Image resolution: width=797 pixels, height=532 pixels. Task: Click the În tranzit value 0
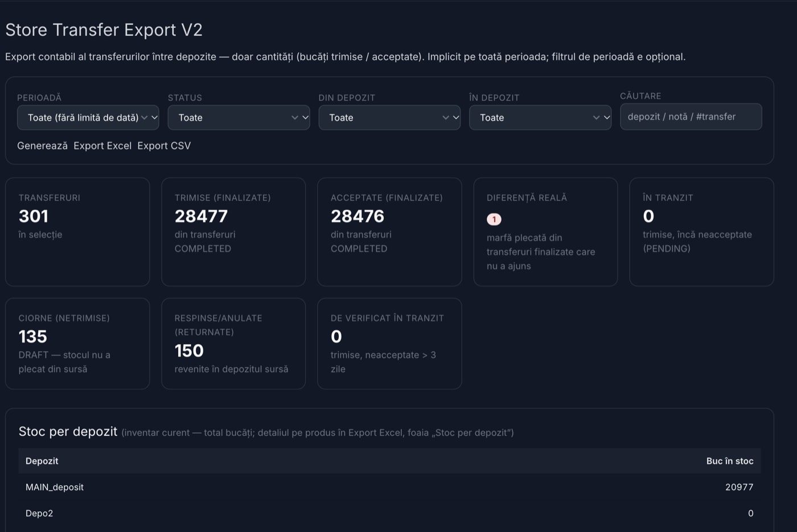coord(648,216)
